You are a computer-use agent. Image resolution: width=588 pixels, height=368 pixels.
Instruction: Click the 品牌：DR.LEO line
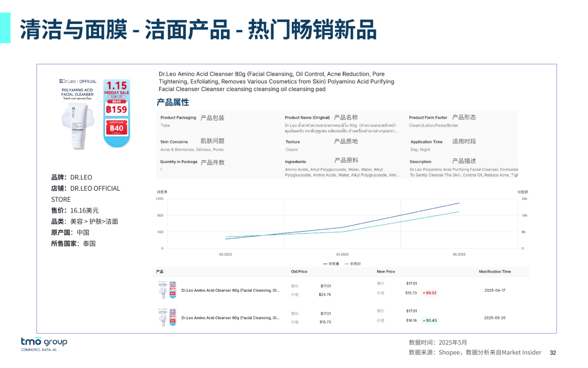[72, 177]
